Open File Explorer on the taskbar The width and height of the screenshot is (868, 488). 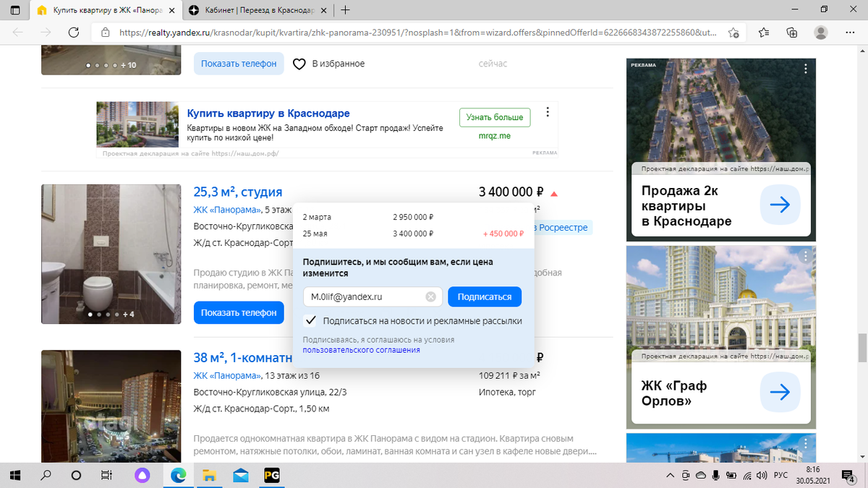coord(209,475)
